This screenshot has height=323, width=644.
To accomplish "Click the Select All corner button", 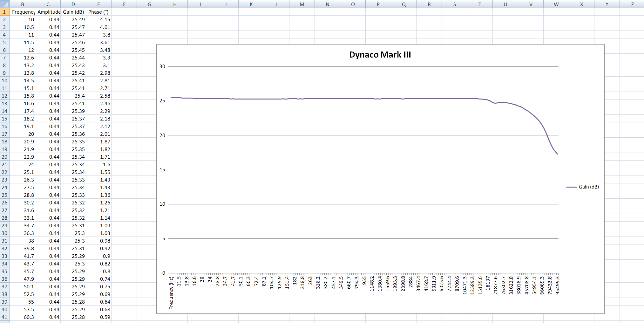I will coord(4,4).
